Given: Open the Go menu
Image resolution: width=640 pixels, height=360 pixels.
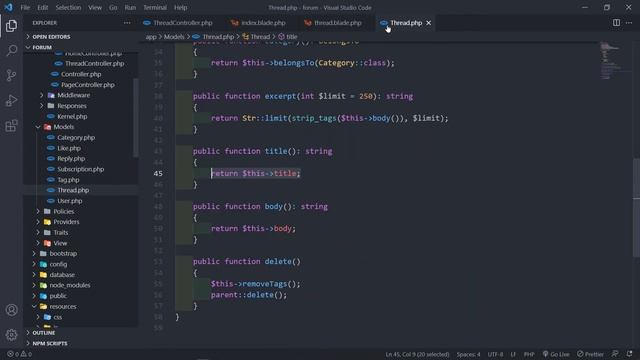Looking at the screenshot, I should pos(113,7).
